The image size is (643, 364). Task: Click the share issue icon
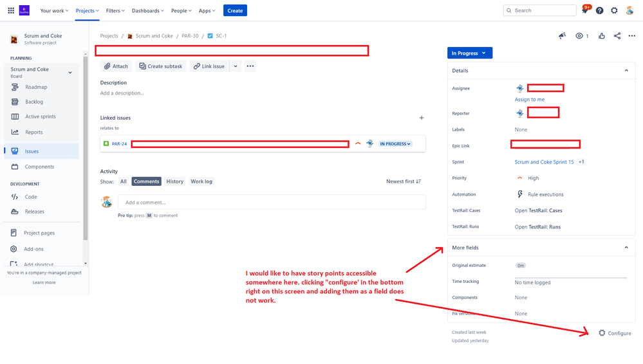pos(617,35)
